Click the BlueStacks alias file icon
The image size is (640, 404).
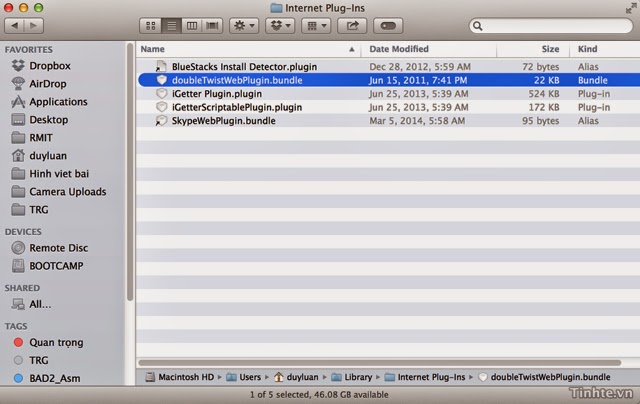pyautogui.click(x=161, y=66)
